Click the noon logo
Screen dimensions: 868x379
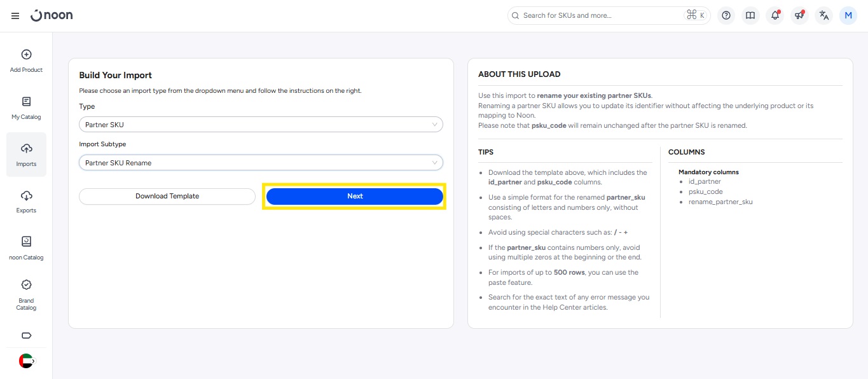pos(52,15)
